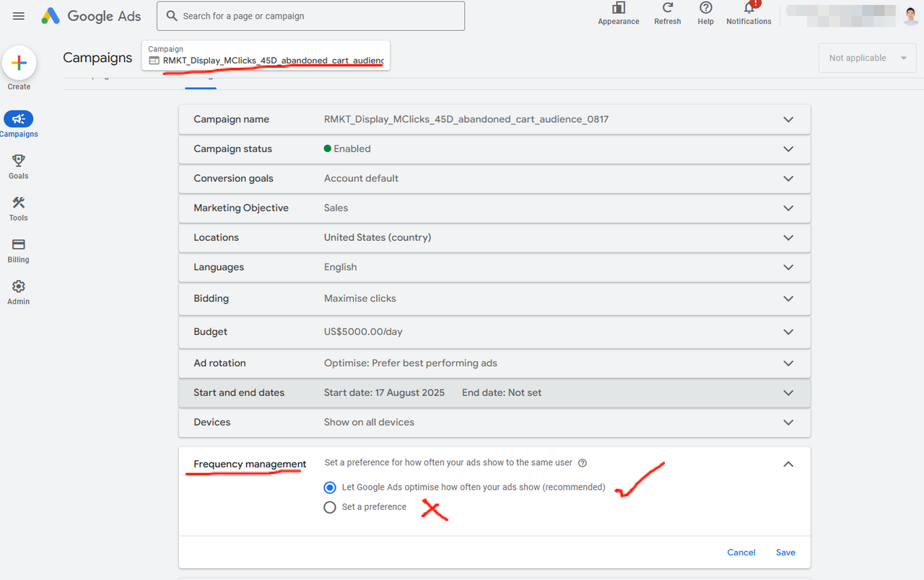
Task: Open the hamburger main menu
Action: point(19,16)
